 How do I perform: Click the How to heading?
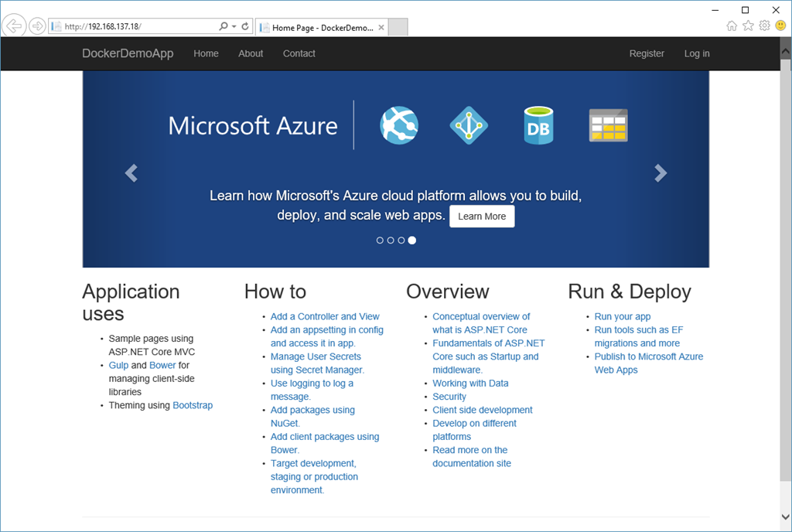tap(275, 292)
